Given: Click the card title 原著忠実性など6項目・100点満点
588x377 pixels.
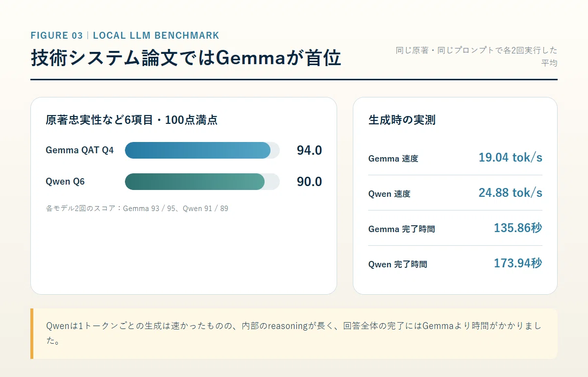Looking at the screenshot, I should (x=131, y=120).
